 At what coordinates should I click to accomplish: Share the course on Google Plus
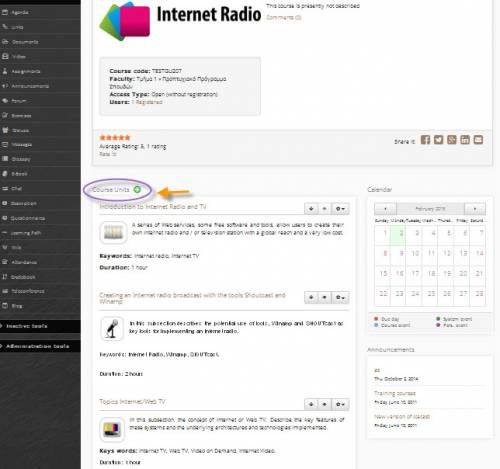point(452,140)
